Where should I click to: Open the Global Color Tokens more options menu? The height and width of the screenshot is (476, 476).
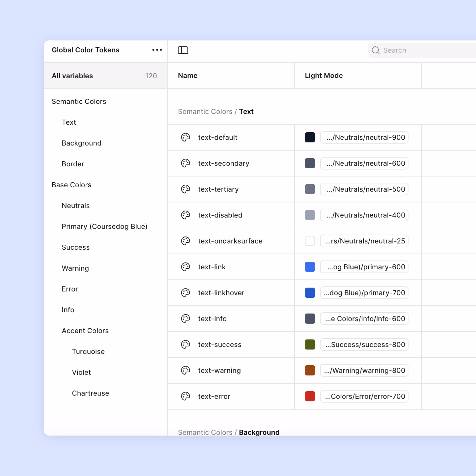click(157, 50)
